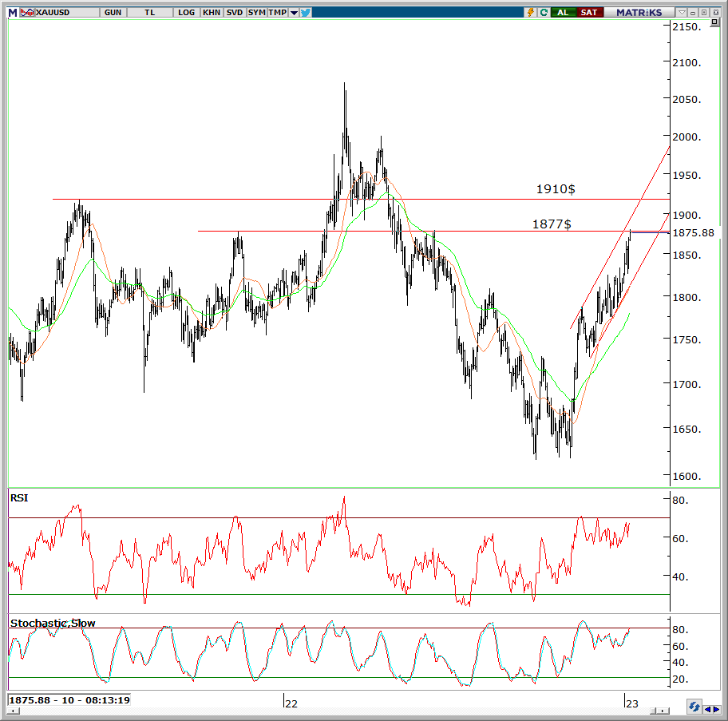This screenshot has width=728, height=721.
Task: Select the GUN timeframe menu item
Action: tap(112, 12)
